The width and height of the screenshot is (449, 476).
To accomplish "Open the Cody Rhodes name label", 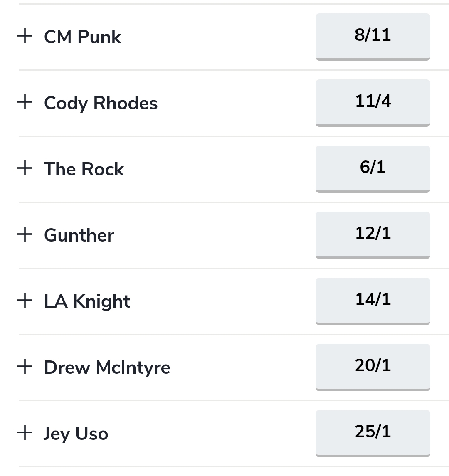I will 101,103.
